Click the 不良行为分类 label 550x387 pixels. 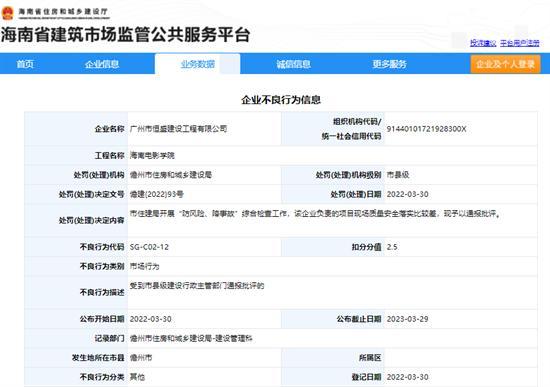tap(102, 377)
